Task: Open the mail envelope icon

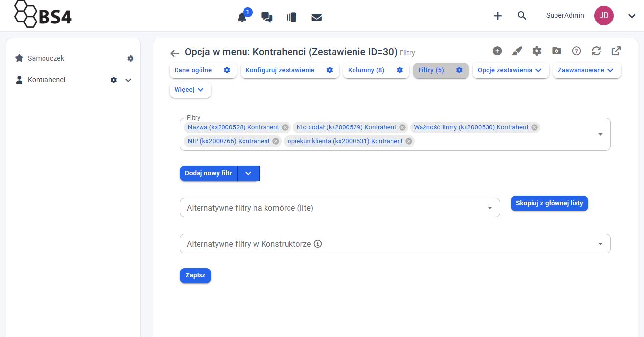Action: pyautogui.click(x=316, y=17)
